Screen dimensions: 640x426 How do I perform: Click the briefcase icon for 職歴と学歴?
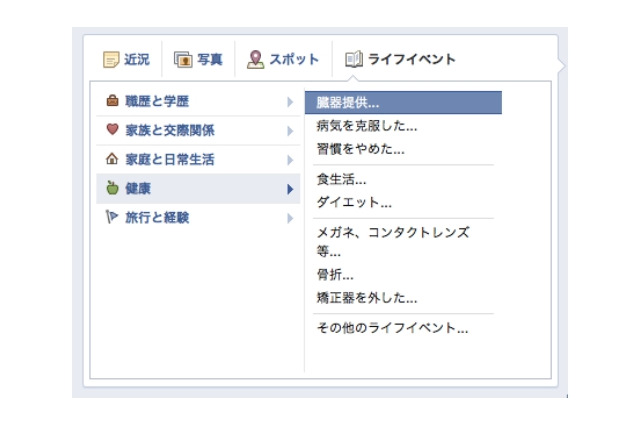(x=112, y=100)
